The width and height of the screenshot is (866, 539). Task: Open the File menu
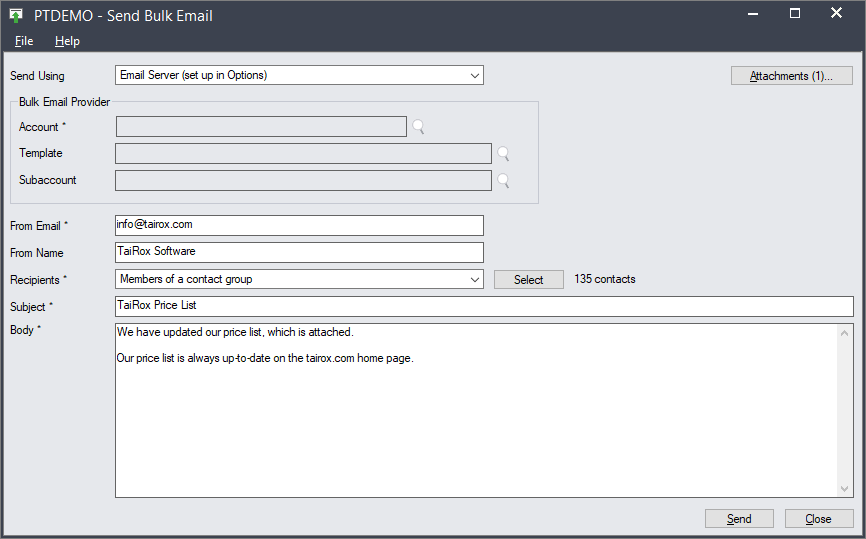[x=24, y=41]
